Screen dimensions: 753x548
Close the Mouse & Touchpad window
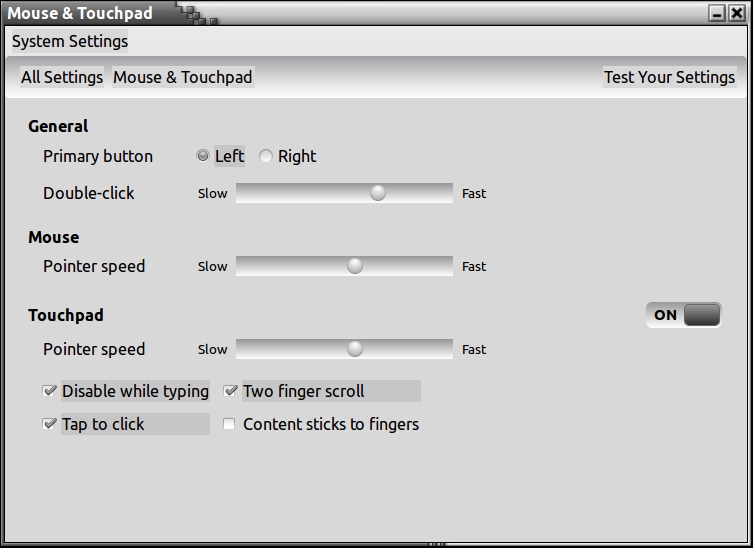[737, 14]
